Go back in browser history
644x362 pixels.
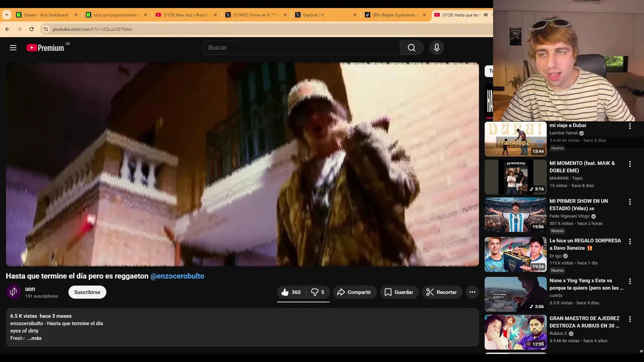(x=8, y=29)
